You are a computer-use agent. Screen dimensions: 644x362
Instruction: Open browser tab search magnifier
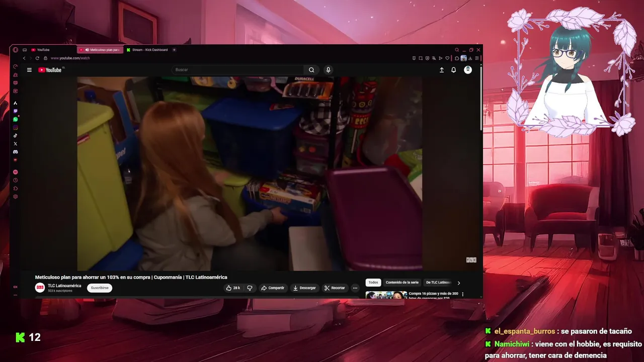click(457, 50)
